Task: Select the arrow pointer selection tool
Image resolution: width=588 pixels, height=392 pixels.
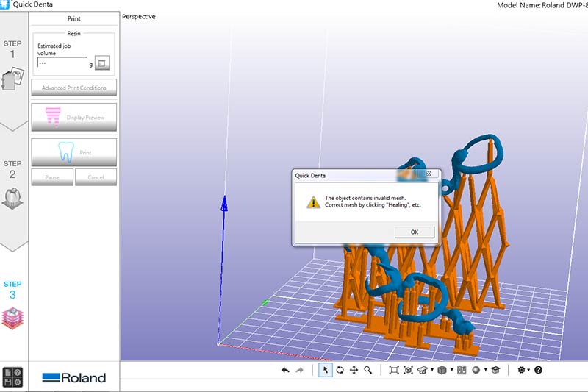Action: tap(325, 371)
